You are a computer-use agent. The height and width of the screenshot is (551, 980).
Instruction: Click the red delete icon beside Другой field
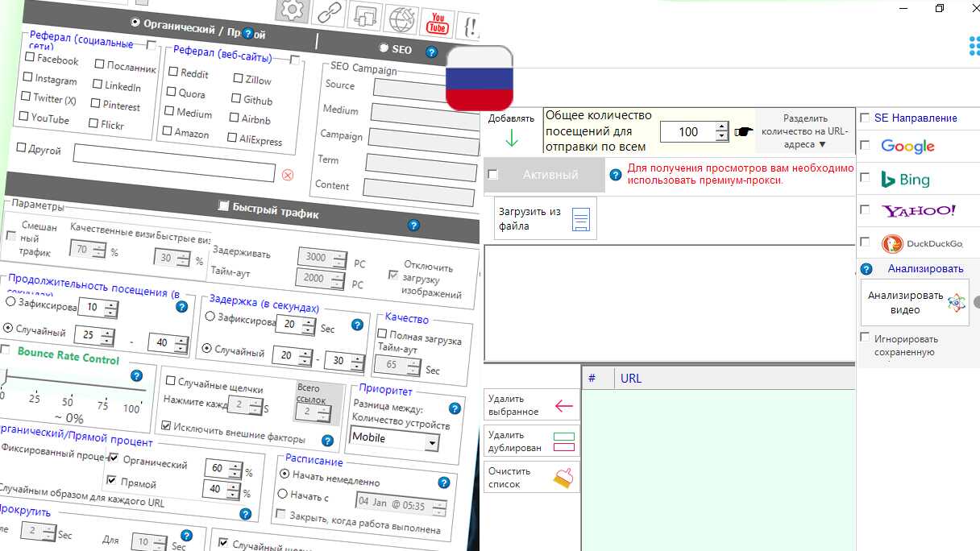tap(288, 175)
